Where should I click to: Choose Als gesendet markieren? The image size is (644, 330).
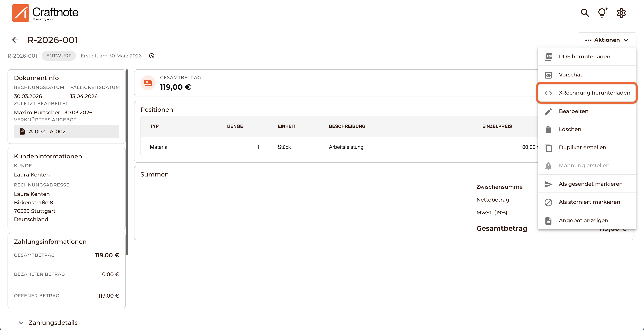591,184
